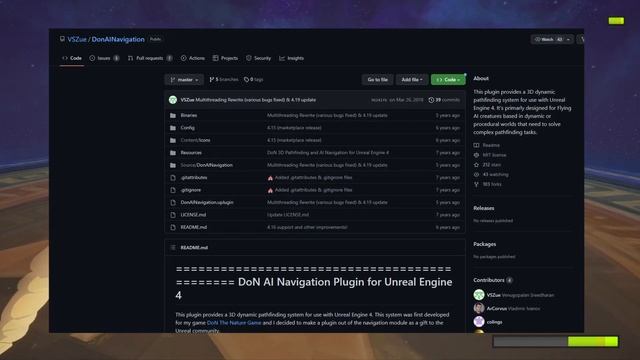Open the Packages heading link
640x360 pixels.
(484, 244)
